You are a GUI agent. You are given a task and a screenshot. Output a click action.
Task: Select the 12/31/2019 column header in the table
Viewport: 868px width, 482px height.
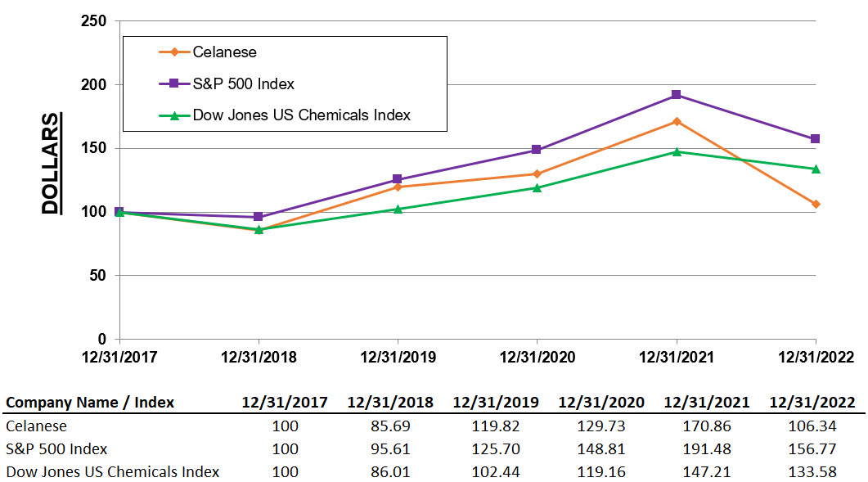tap(495, 403)
